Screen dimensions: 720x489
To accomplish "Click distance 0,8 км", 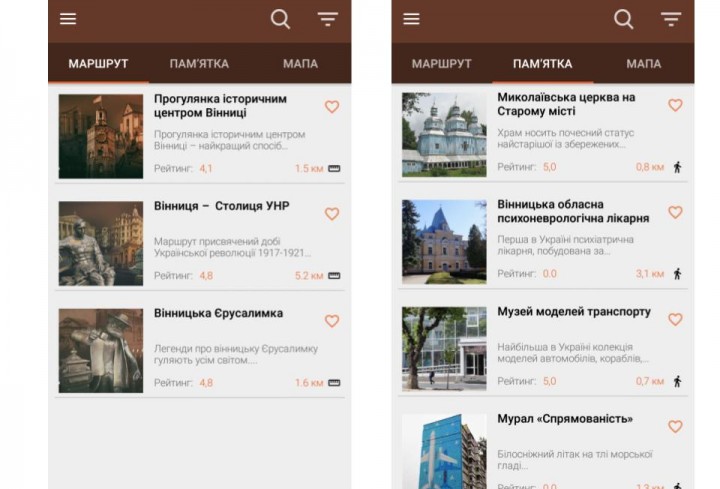I will [x=650, y=167].
